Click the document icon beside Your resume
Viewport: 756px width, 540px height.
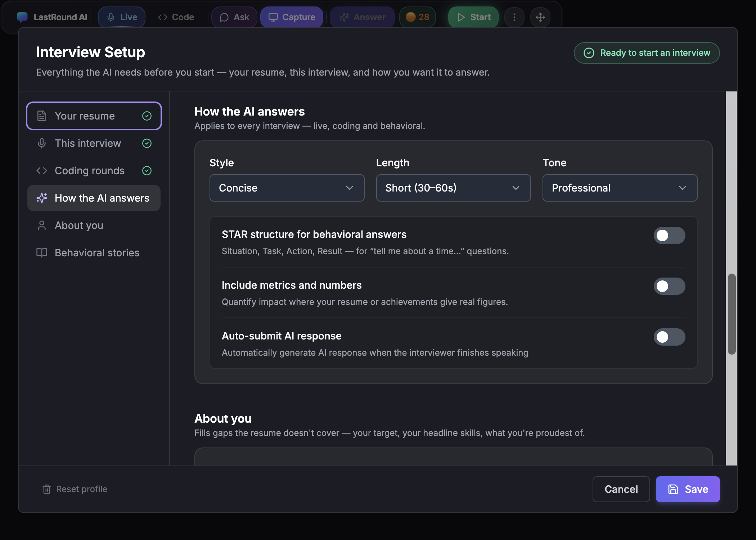(42, 116)
